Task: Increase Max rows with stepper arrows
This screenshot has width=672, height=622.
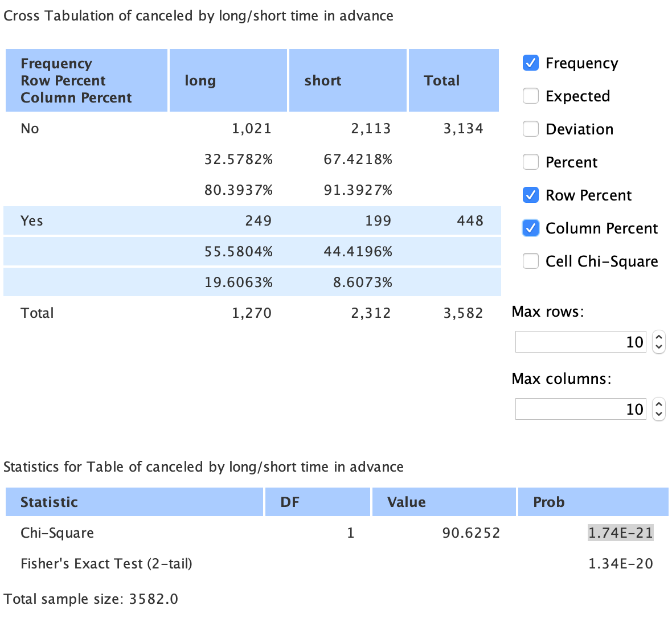Action: click(659, 337)
